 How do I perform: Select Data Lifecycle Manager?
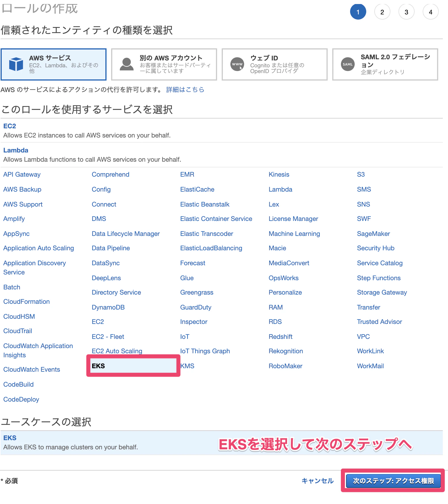coord(126,234)
